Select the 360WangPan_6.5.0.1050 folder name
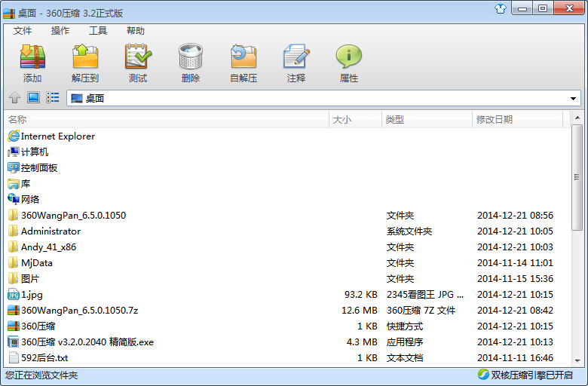Viewport: 588px width, 386px height. [x=74, y=216]
